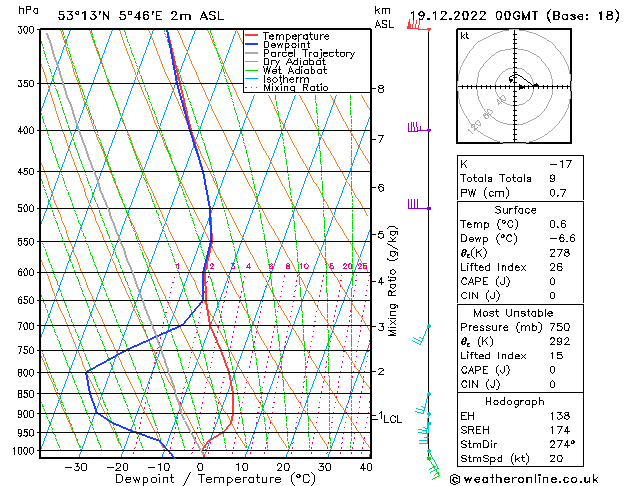Image resolution: width=629 pixels, height=486 pixels.
Task: Click the kt label in hodograph
Action: [x=464, y=36]
